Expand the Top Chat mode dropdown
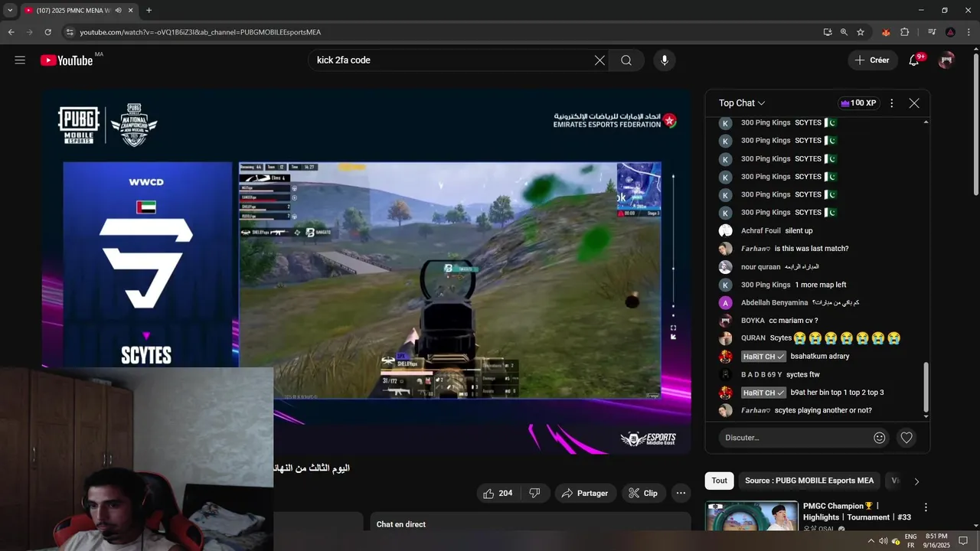This screenshot has width=980, height=551. point(742,103)
